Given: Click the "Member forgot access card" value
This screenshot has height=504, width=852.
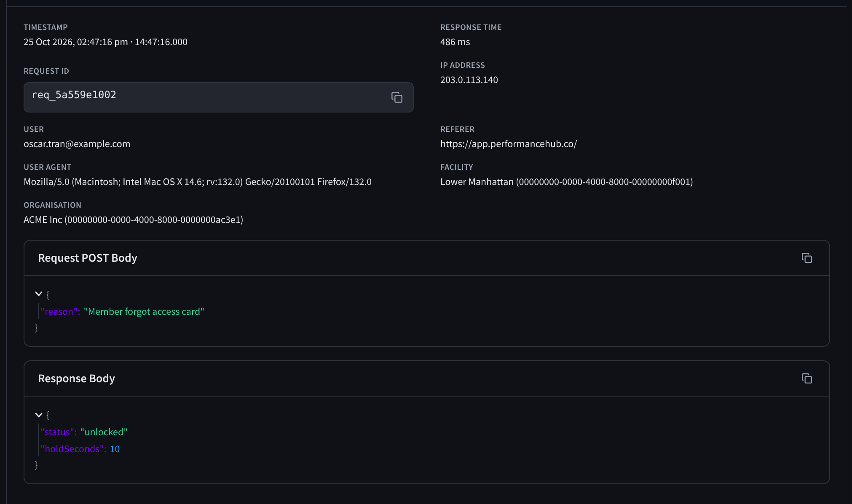Looking at the screenshot, I should 144,311.
